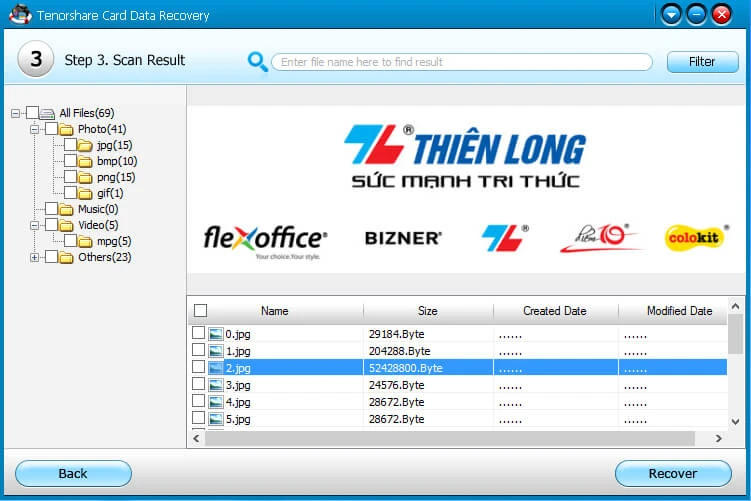Image resolution: width=751 pixels, height=501 pixels.
Task: Click the Others(23) folder icon
Action: point(66,257)
